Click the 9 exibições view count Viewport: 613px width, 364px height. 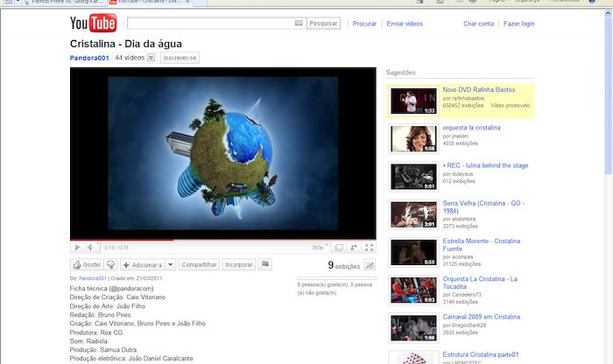tap(343, 266)
